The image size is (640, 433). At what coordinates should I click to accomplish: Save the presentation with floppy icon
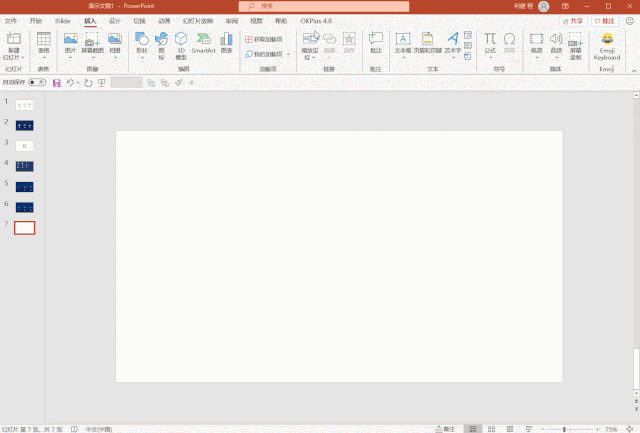click(x=57, y=83)
